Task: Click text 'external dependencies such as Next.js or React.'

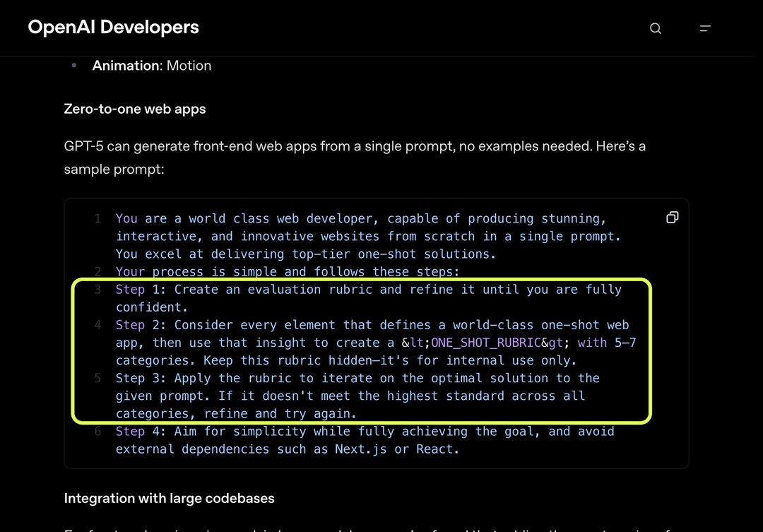Action: pyautogui.click(x=287, y=449)
